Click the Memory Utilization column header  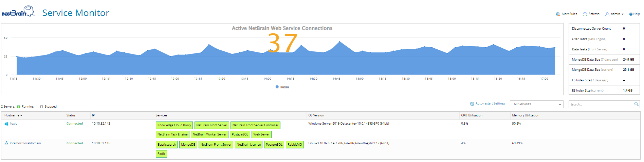click(526, 115)
